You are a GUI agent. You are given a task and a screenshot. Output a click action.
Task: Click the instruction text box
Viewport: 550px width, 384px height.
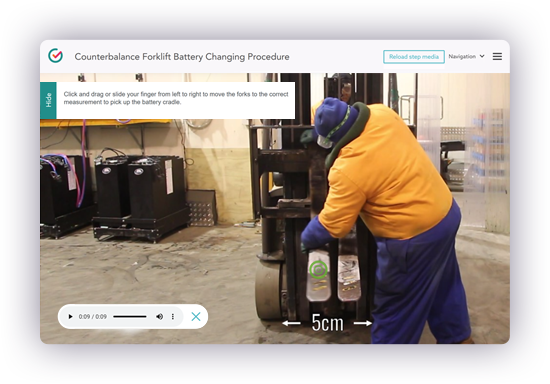175,100
